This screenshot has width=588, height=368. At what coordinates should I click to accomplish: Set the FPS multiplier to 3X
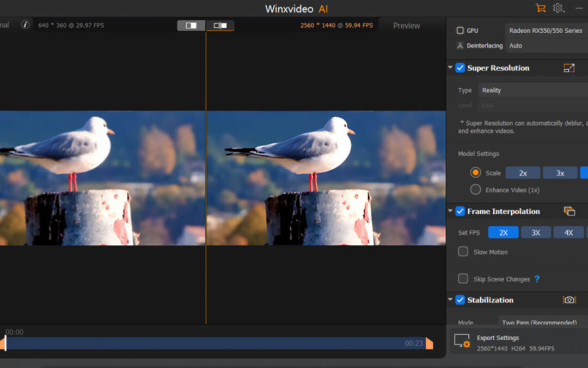[536, 233]
